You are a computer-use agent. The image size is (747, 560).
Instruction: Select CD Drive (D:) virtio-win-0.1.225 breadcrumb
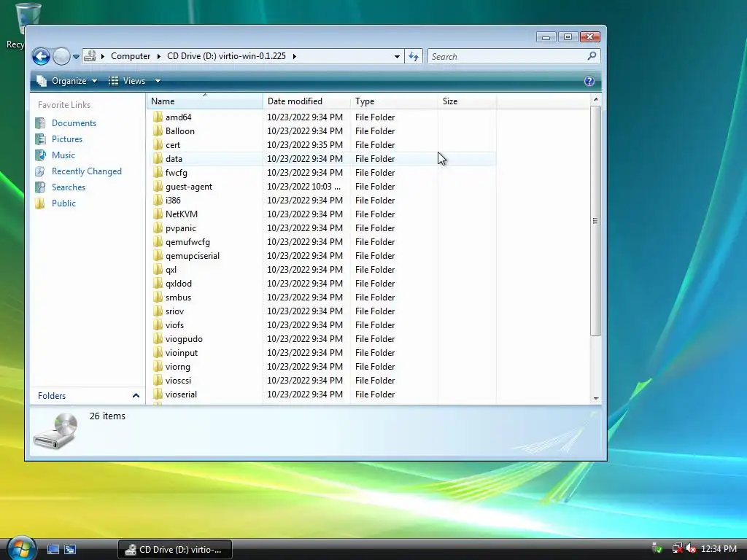(x=226, y=56)
